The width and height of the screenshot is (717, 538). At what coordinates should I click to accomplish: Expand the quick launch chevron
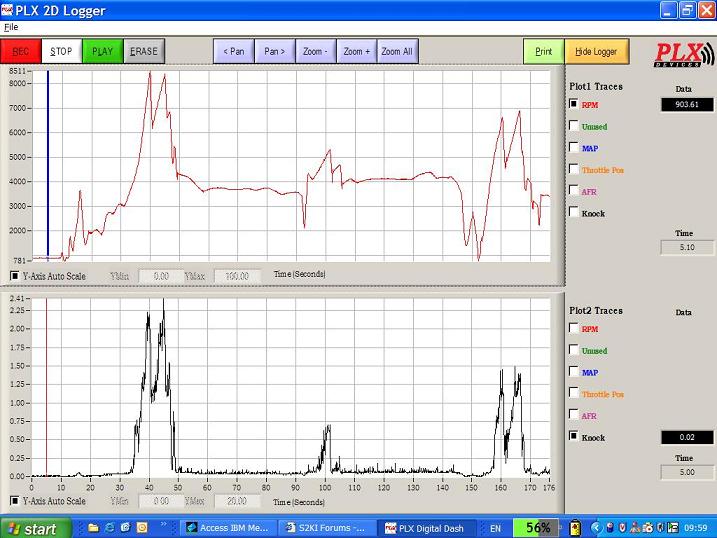(164, 525)
